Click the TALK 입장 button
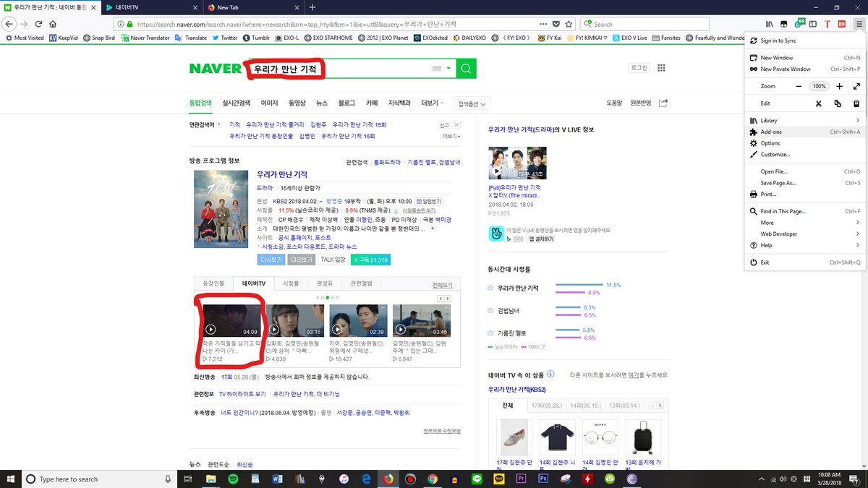 333,260
